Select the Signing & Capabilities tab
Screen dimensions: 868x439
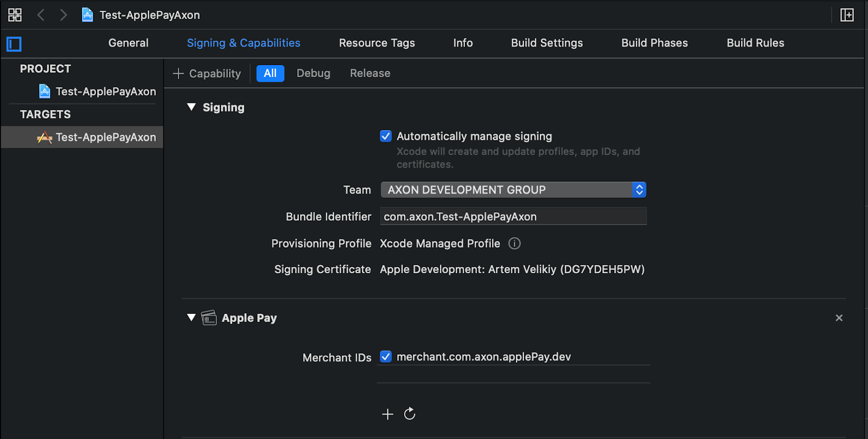[x=244, y=43]
